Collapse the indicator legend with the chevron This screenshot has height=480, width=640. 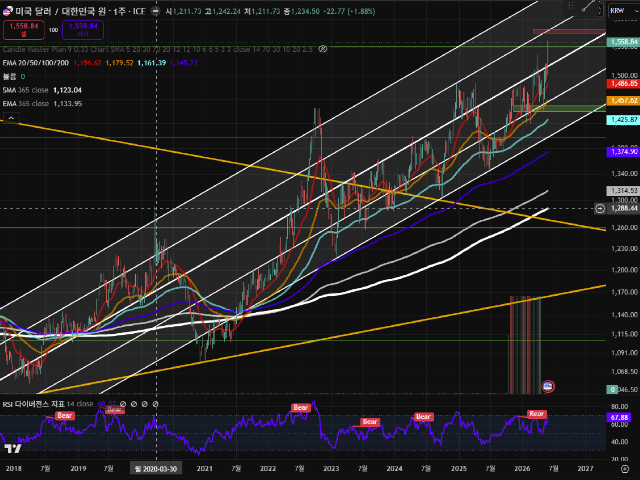coord(11,118)
